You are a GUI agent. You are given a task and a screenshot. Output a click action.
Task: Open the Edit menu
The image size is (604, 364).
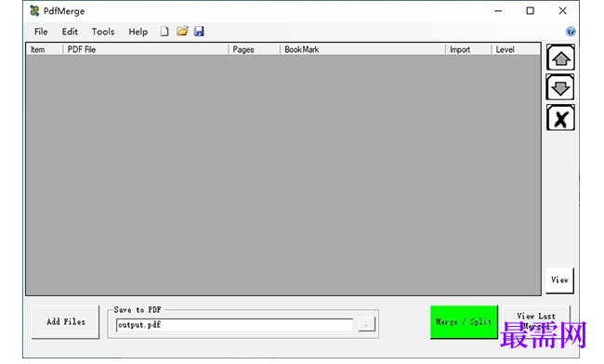(x=70, y=32)
